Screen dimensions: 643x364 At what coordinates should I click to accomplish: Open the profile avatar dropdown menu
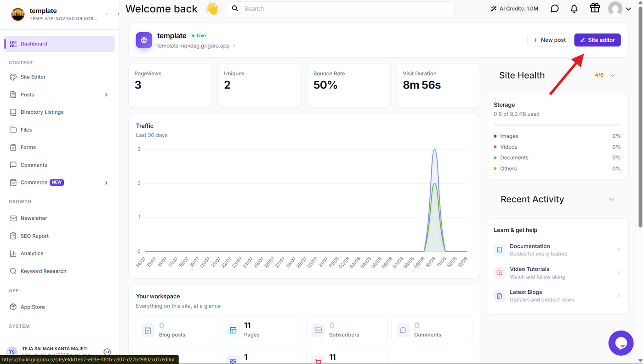click(620, 9)
